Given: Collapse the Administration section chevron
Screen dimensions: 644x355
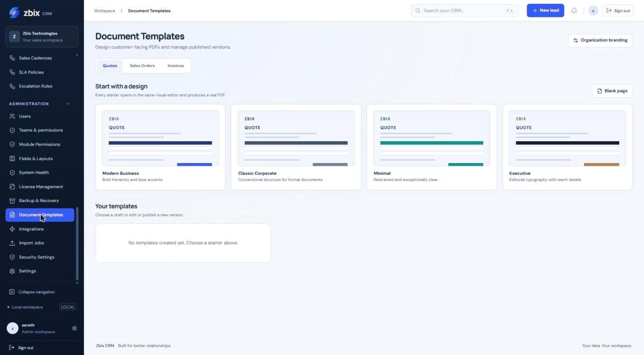Looking at the screenshot, I should pos(68,104).
